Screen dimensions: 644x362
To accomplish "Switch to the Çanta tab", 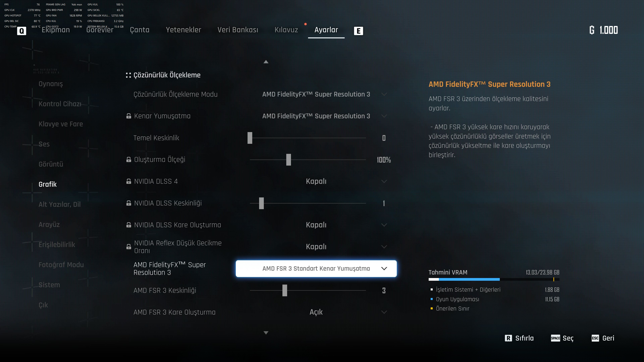I will click(140, 30).
